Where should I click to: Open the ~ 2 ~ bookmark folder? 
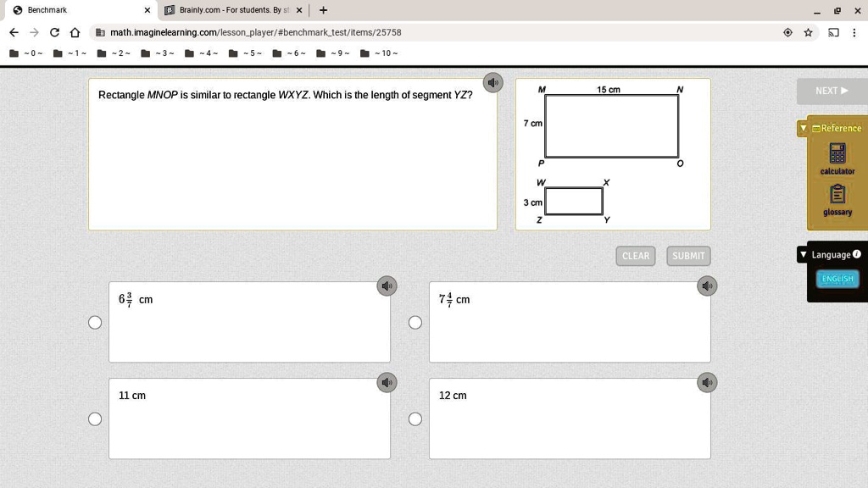(114, 53)
